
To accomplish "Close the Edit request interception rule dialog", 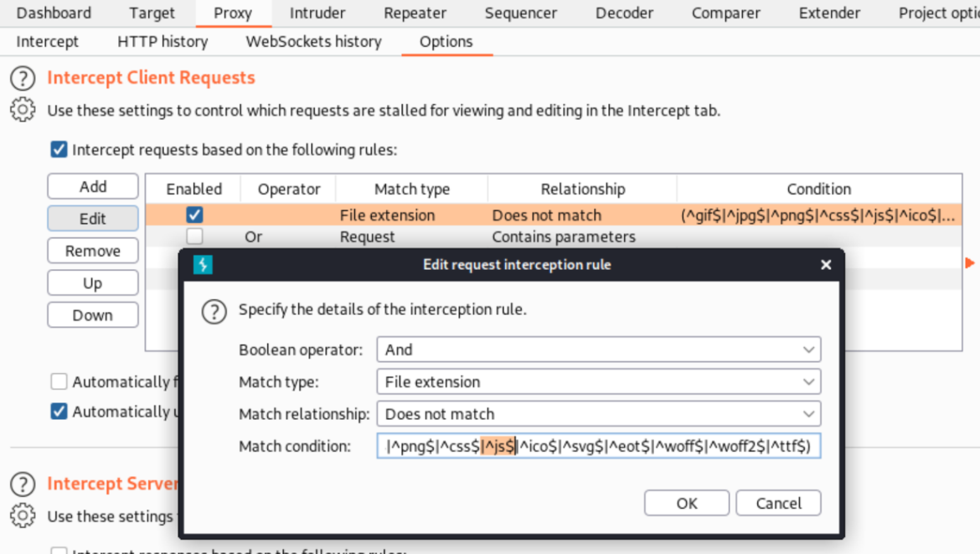I will pos(826,265).
